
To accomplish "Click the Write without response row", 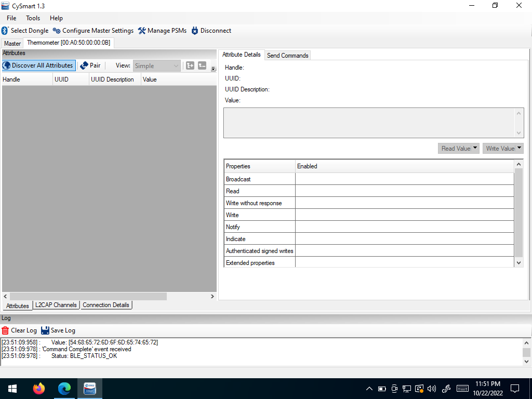I will pos(369,203).
